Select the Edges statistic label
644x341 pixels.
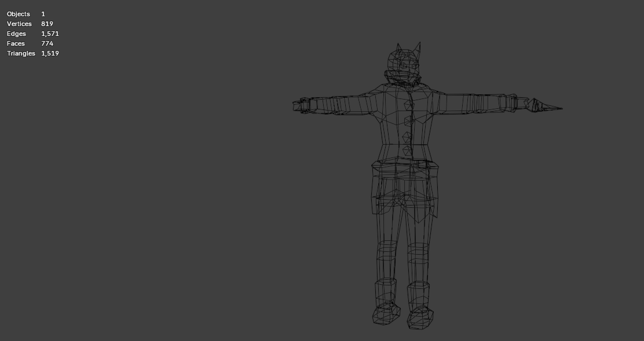click(x=16, y=34)
